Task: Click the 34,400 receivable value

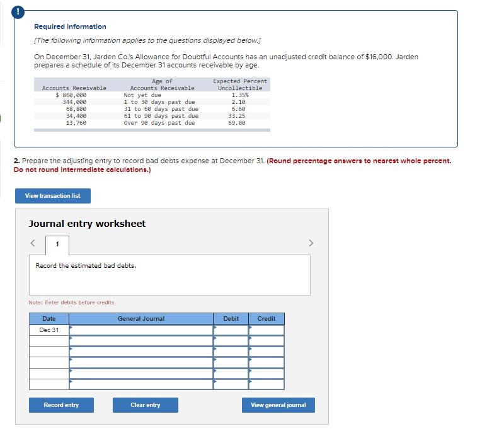Action: click(x=76, y=116)
